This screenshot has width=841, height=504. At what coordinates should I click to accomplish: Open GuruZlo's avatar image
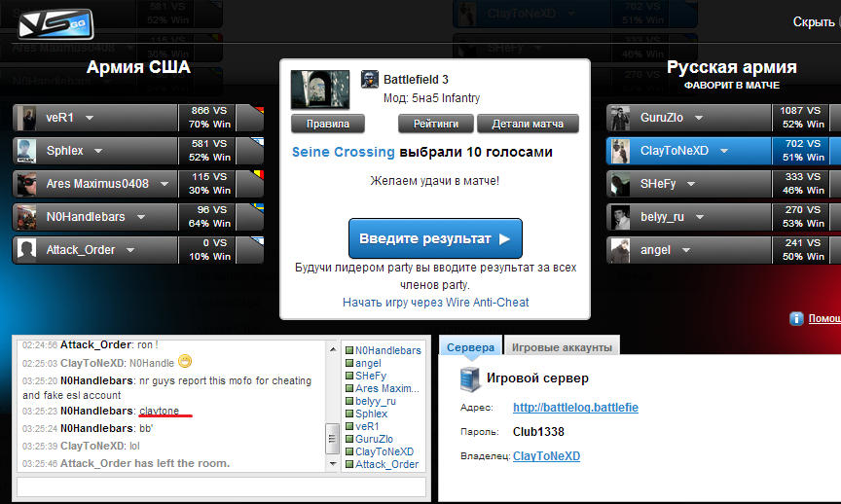pos(621,118)
